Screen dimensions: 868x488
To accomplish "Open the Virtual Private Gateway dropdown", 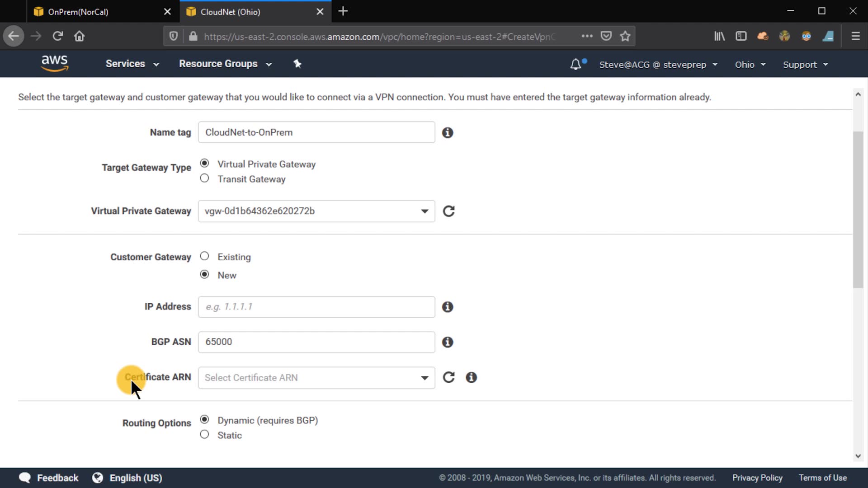I will tap(316, 211).
